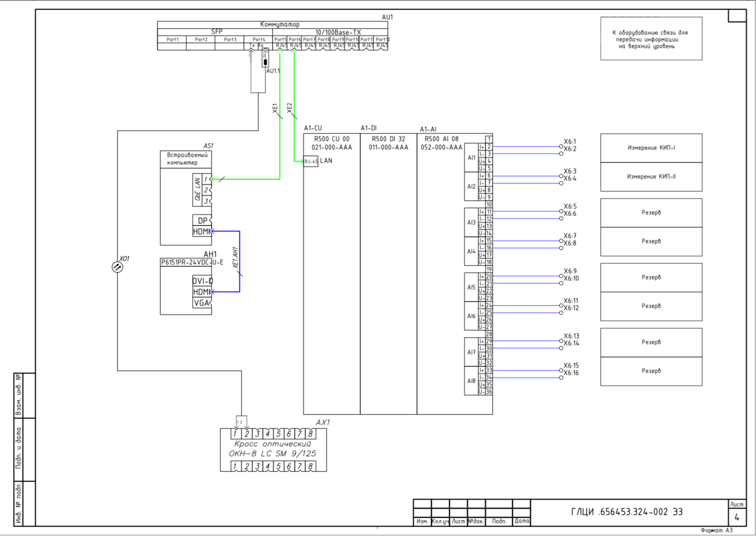Select the Измерение КИП-I box

pyautogui.click(x=651, y=148)
